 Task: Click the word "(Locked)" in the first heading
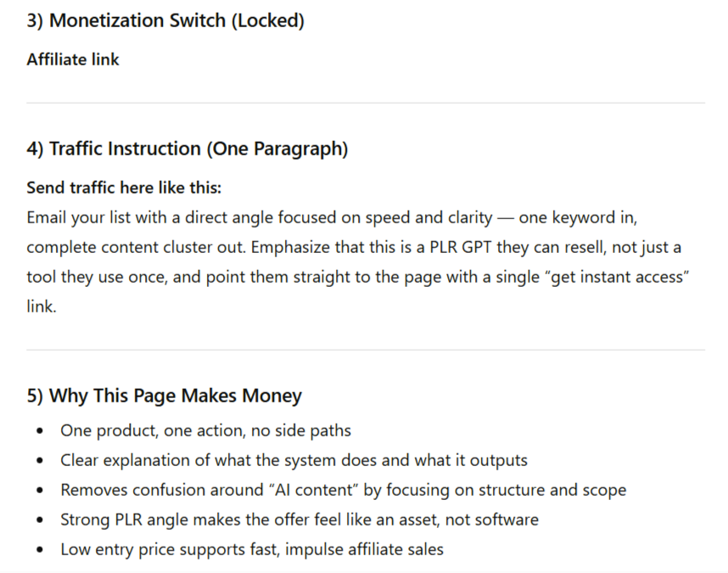[x=267, y=21]
